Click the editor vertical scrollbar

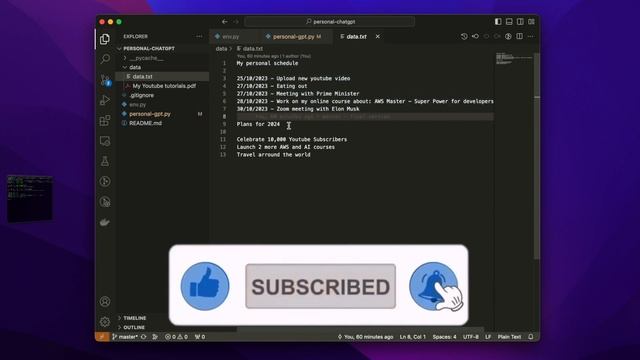coord(537,155)
